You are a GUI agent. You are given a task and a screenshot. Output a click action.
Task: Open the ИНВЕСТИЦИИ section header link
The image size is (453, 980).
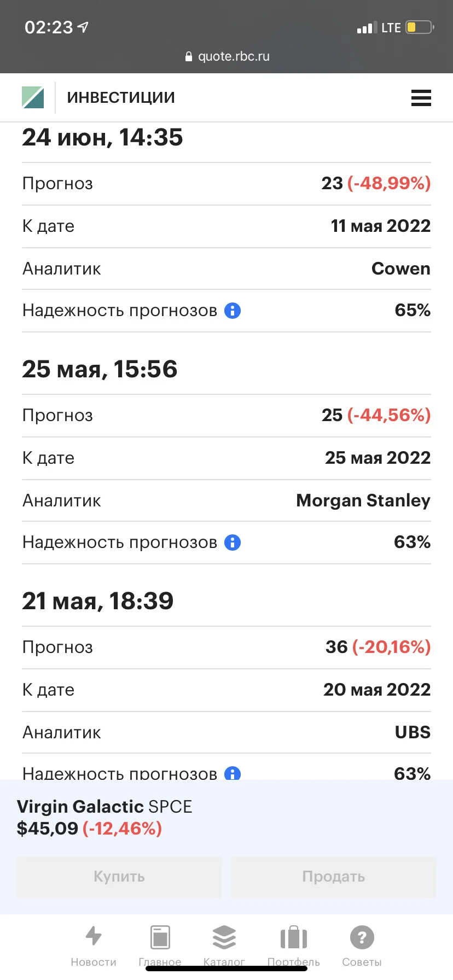[x=121, y=97]
